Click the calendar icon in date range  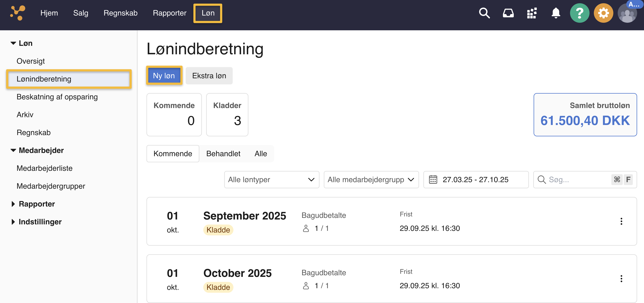click(x=433, y=179)
